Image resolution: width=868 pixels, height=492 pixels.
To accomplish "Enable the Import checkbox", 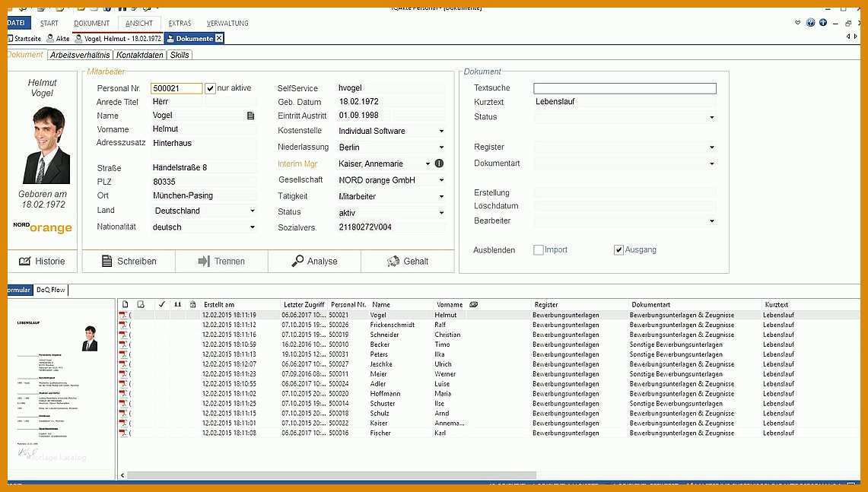I will (538, 249).
